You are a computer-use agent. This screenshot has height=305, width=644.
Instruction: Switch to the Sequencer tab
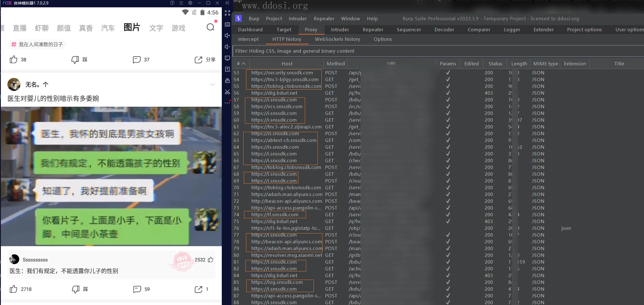(x=409, y=30)
